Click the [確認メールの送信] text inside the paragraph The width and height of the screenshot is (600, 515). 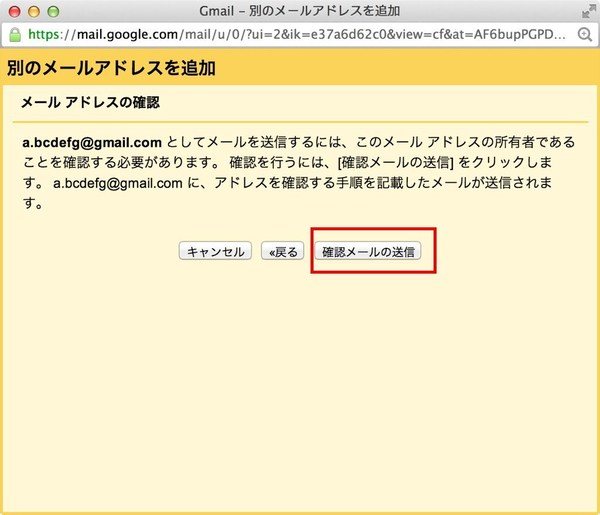(x=396, y=163)
